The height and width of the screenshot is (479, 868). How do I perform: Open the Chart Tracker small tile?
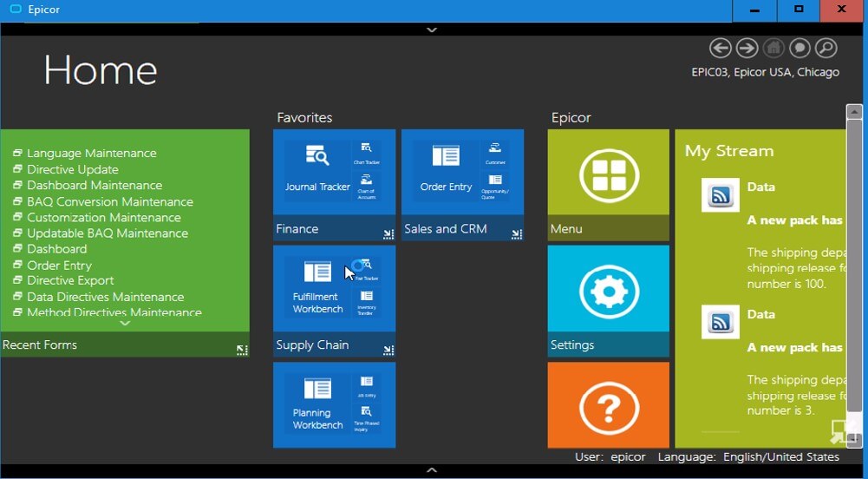click(367, 154)
